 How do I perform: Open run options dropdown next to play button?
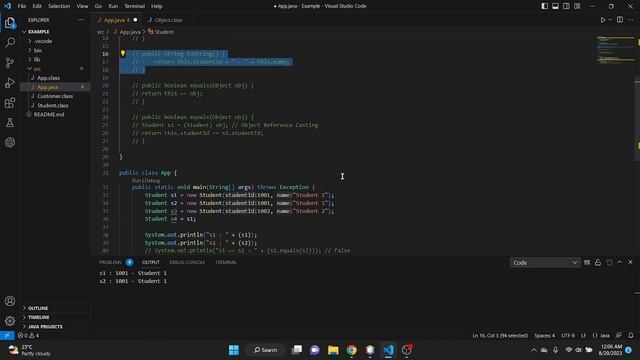(x=610, y=20)
